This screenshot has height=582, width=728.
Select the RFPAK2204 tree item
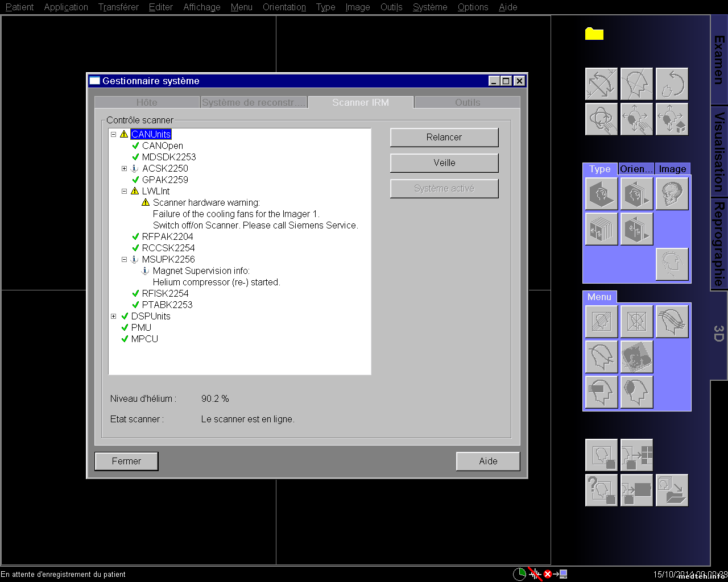[x=167, y=236]
